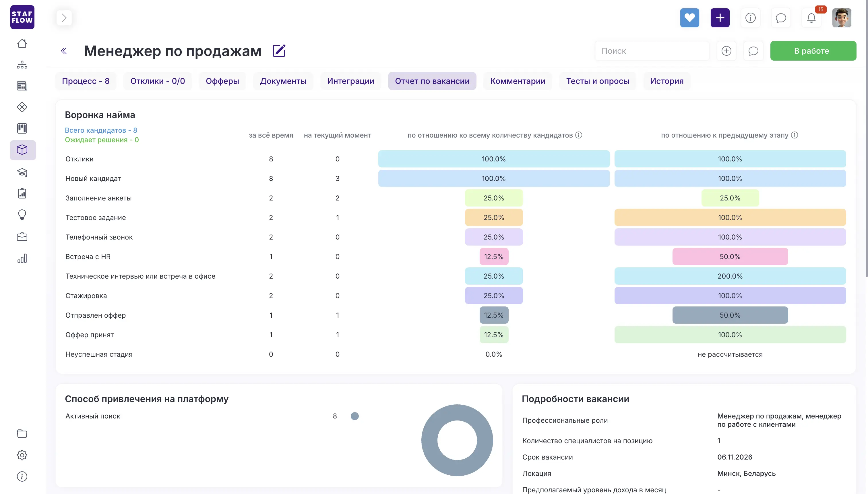Expand the sidebar with the chevron button

64,18
